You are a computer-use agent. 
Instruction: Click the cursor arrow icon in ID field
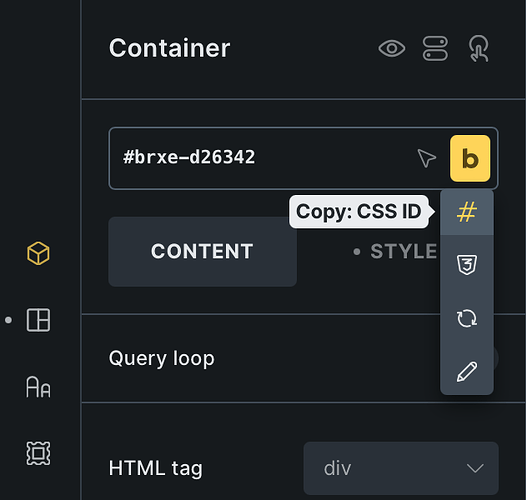coord(427,158)
